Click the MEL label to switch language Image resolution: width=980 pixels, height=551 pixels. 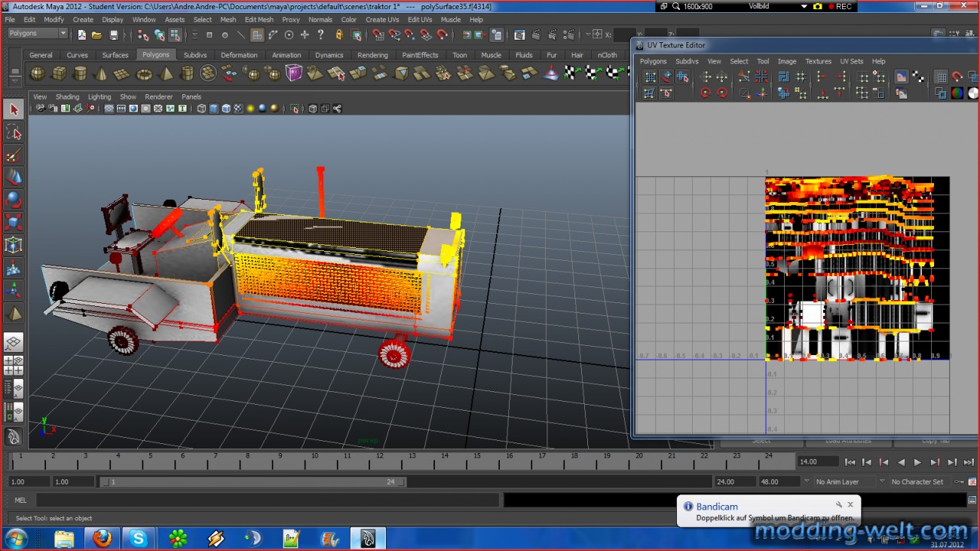pos(20,500)
